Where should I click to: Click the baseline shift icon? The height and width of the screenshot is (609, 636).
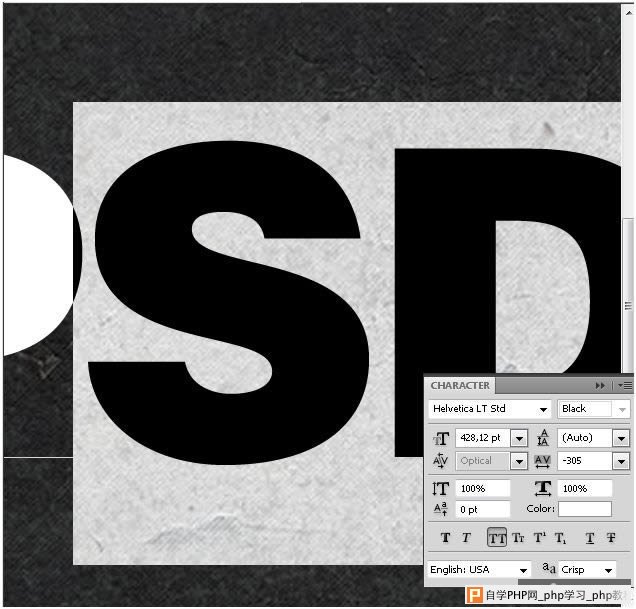pos(440,509)
